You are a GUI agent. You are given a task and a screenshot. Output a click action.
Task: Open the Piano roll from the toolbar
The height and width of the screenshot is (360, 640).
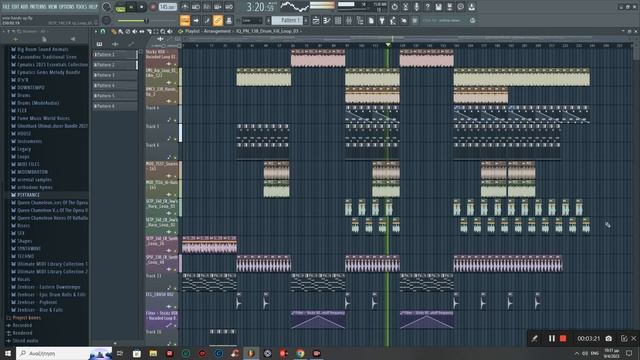point(327,20)
